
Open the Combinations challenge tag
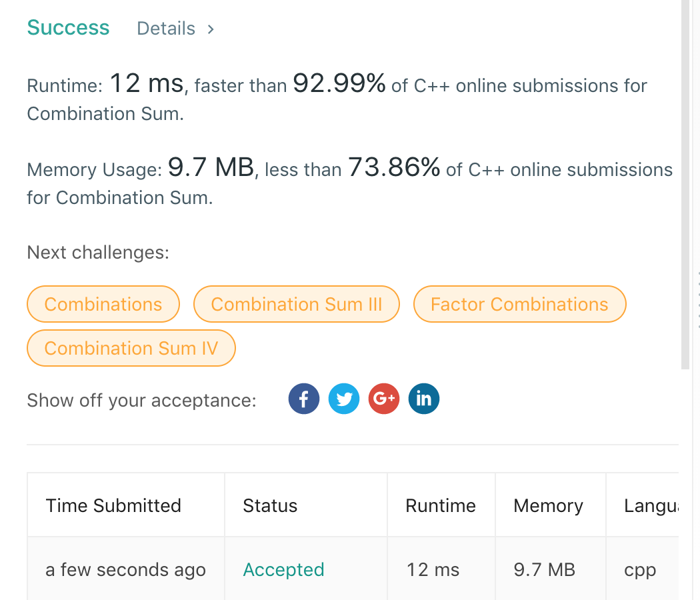click(x=103, y=304)
